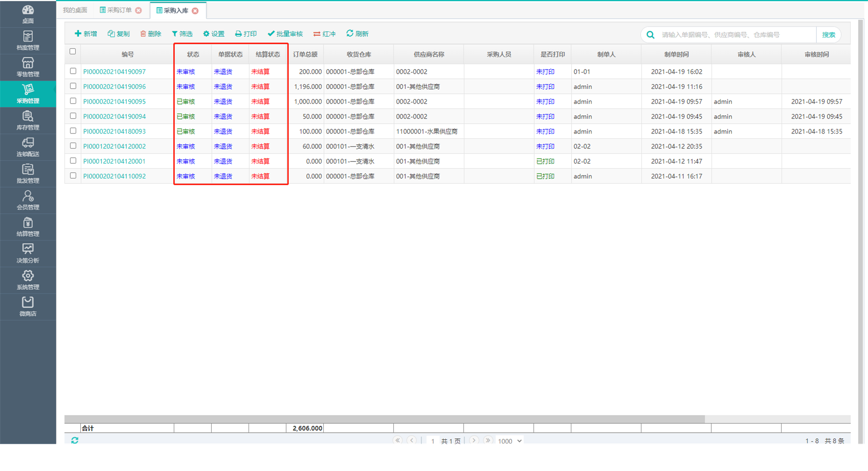Viewport: 868px width, 471px height.
Task: Sort by 订单总额 column header
Action: pos(305,54)
